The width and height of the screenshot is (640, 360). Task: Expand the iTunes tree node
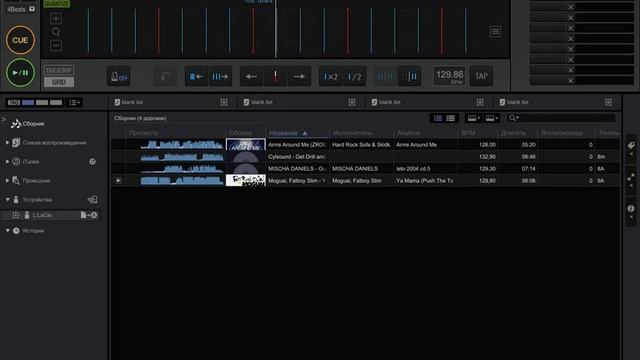click(x=7, y=162)
